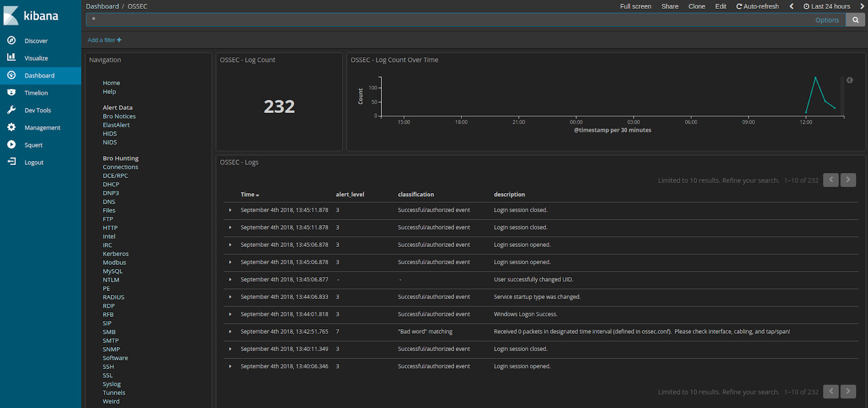Open Bro Notices dashboard link
Viewport: 868px width, 408px height.
[119, 116]
